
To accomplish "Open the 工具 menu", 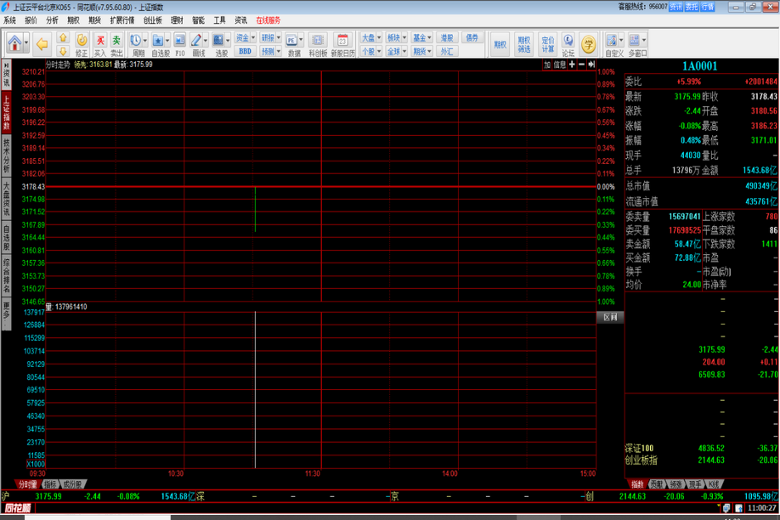I will [219, 20].
